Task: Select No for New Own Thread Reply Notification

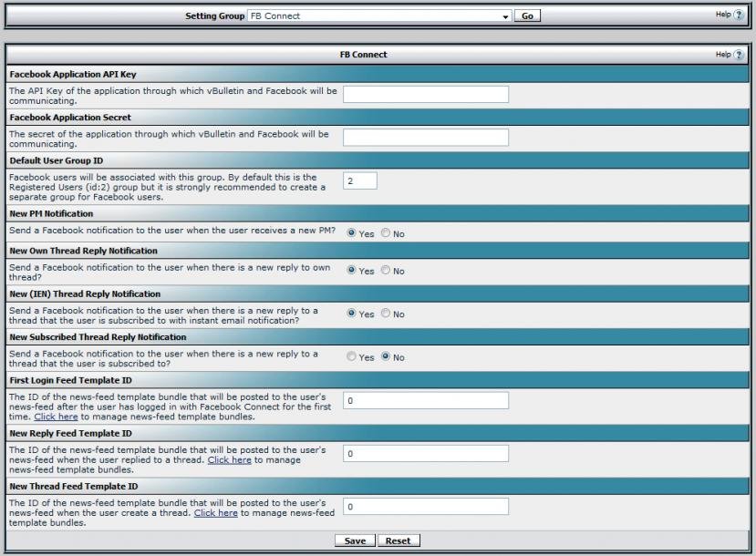Action: click(x=385, y=270)
